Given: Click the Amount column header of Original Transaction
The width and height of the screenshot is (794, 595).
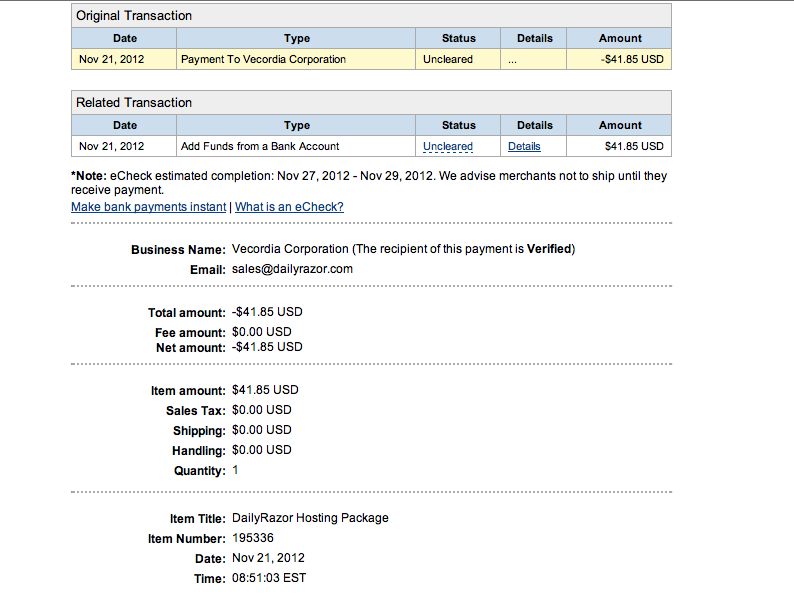Looking at the screenshot, I should tap(620, 38).
